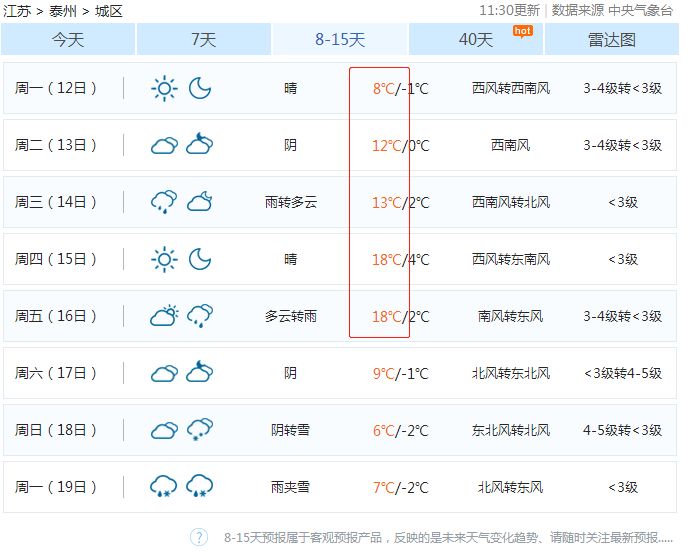The image size is (693, 553).
Task: Click the 泰州 breadcrumb link
Action: pyautogui.click(x=62, y=11)
